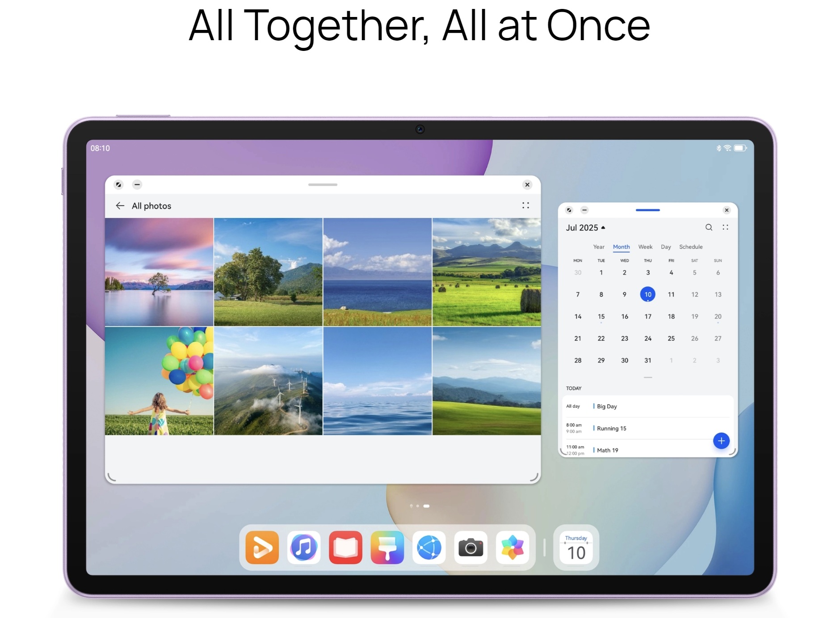840x618 pixels.
Task: Select July 24 in the calendar
Action: (x=648, y=338)
